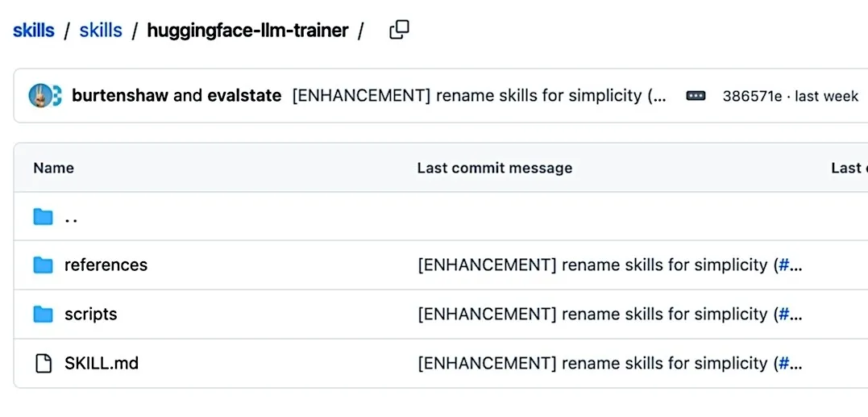Viewport: 868px width, 417px height.
Task: Click the SKILL.md file icon
Action: (43, 363)
